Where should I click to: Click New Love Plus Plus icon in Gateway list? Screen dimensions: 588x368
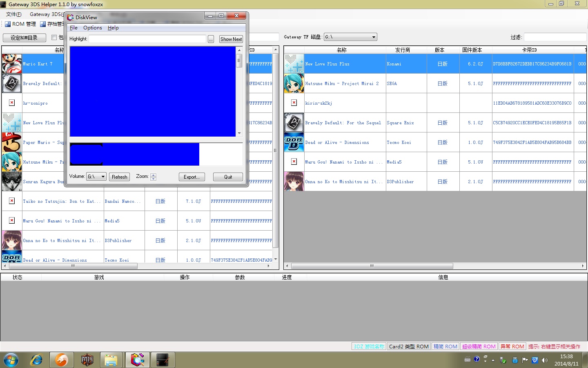tap(294, 64)
